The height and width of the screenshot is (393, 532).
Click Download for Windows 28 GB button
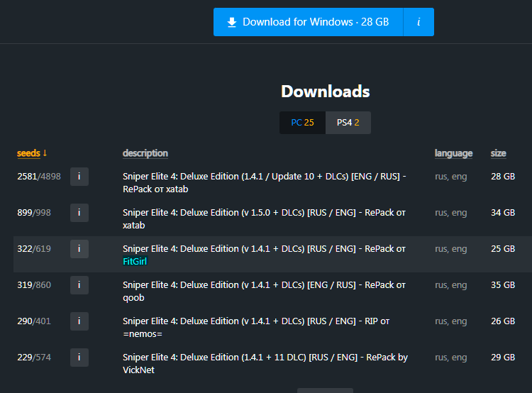[308, 22]
